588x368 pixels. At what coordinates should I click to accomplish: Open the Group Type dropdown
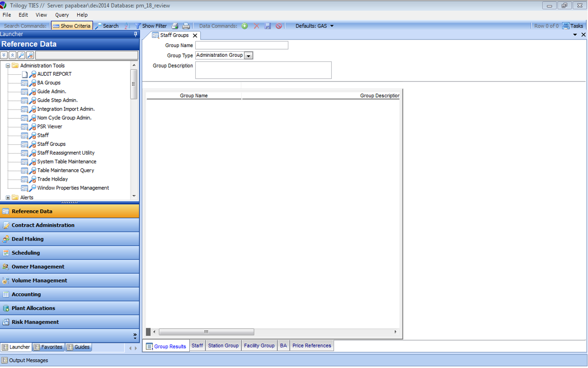pos(248,56)
